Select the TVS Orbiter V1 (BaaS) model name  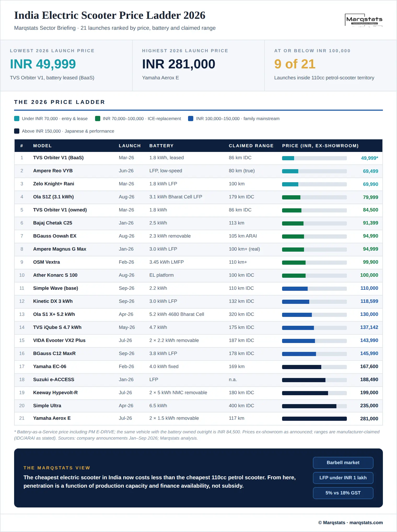[58, 158]
